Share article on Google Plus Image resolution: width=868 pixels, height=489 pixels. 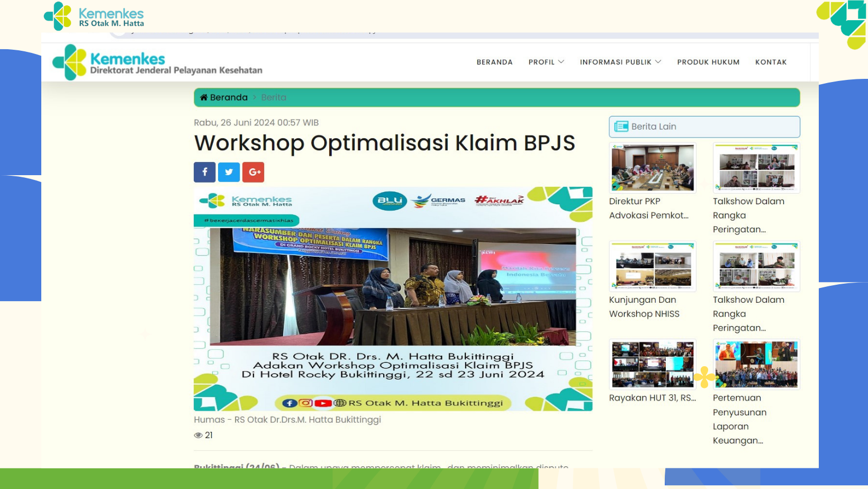pos(253,172)
